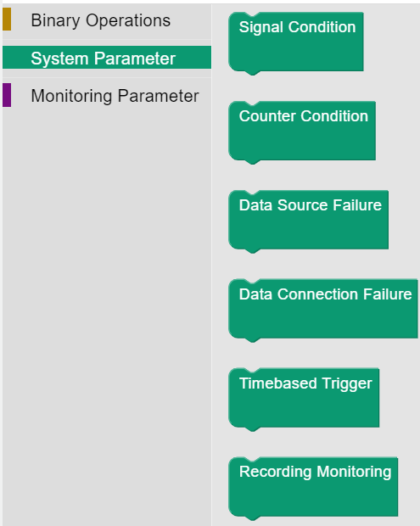Image resolution: width=420 pixels, height=526 pixels.
Task: Click the orange Binary Operations color bar
Action: [7, 20]
